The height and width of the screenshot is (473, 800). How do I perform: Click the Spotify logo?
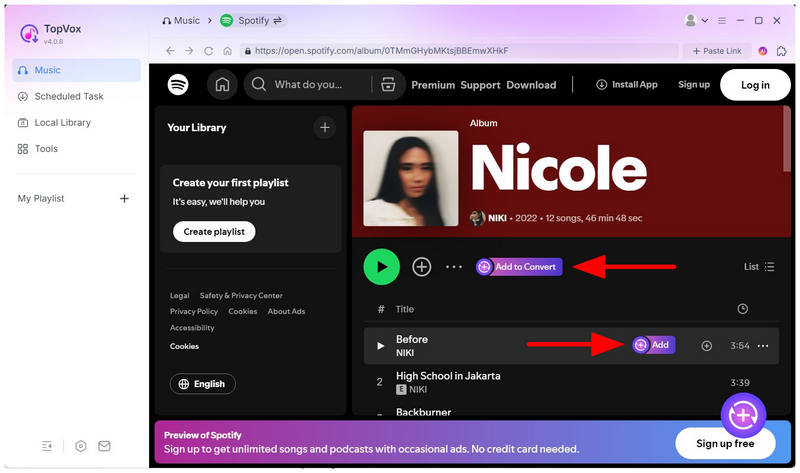178,85
